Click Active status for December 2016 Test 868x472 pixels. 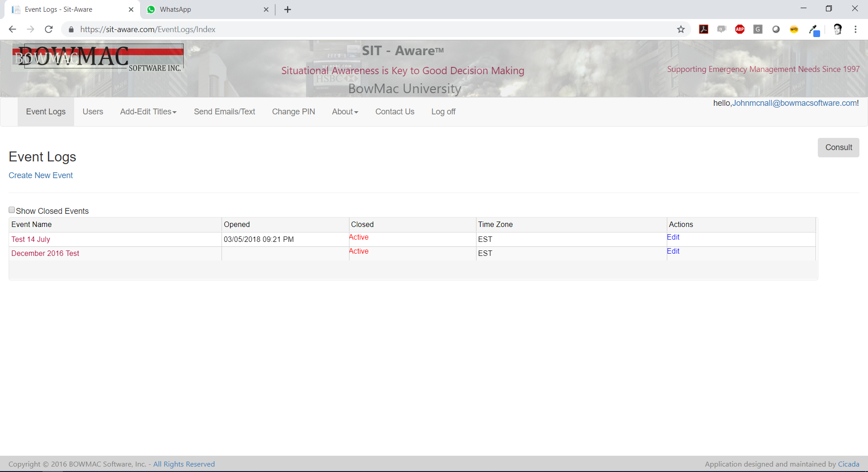[359, 251]
